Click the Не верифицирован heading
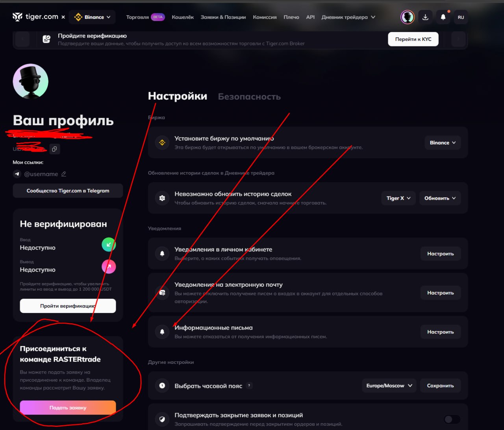 click(x=63, y=224)
